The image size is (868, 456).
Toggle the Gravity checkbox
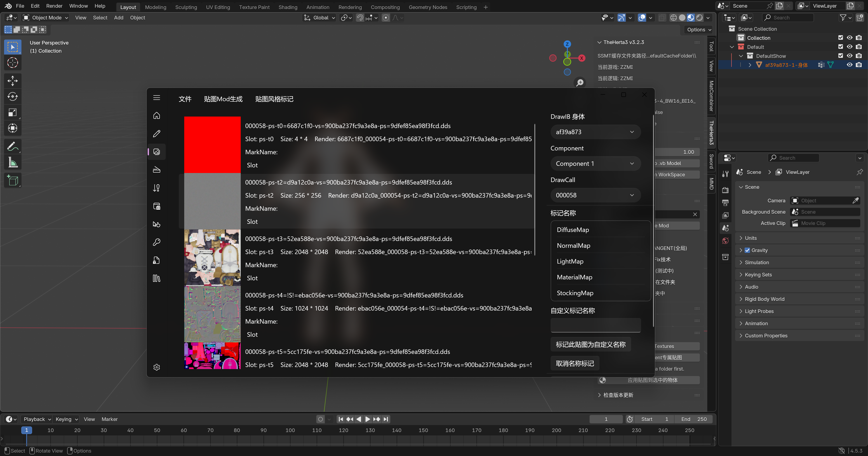[747, 250]
